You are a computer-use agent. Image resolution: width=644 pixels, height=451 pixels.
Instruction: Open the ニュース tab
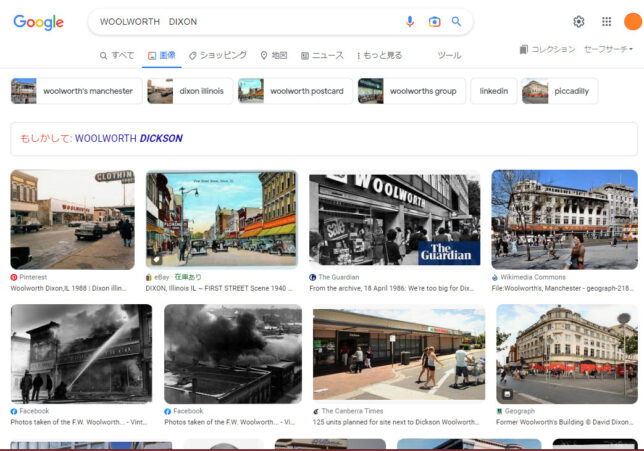point(322,55)
